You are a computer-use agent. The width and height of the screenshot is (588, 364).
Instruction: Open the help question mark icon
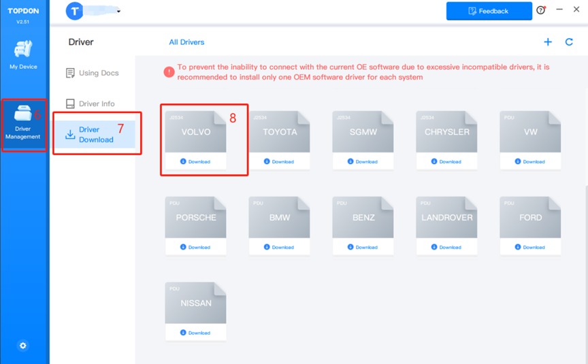pos(541,10)
